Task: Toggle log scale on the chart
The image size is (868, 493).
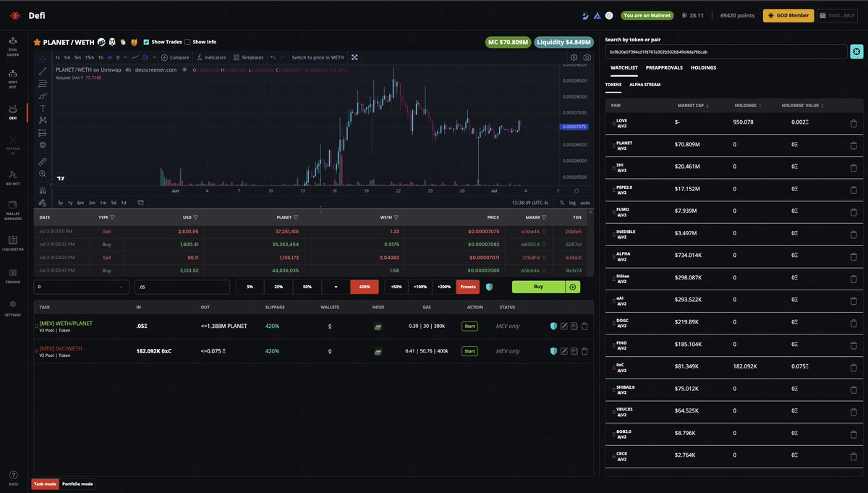Action: tap(573, 203)
